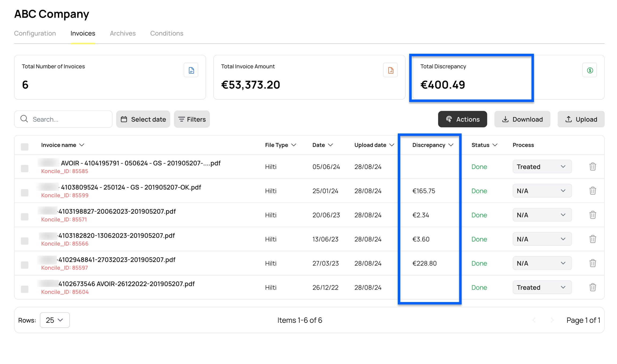617x364 pixels.
Task: Click trash icon for the €165.75 discrepancy invoice
Action: tap(593, 191)
